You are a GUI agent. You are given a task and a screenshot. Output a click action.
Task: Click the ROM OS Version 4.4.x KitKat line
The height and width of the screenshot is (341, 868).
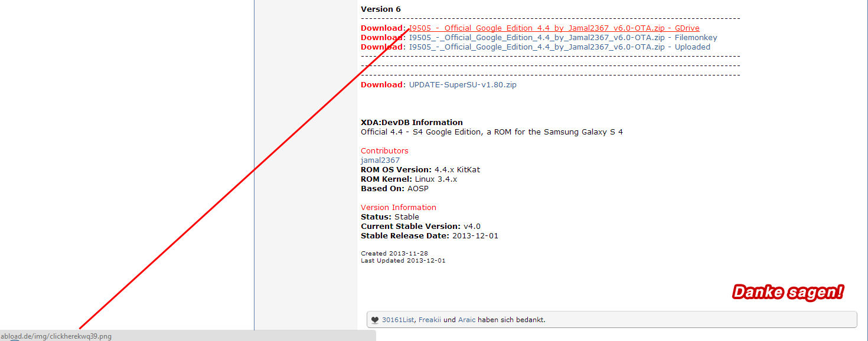(420, 170)
